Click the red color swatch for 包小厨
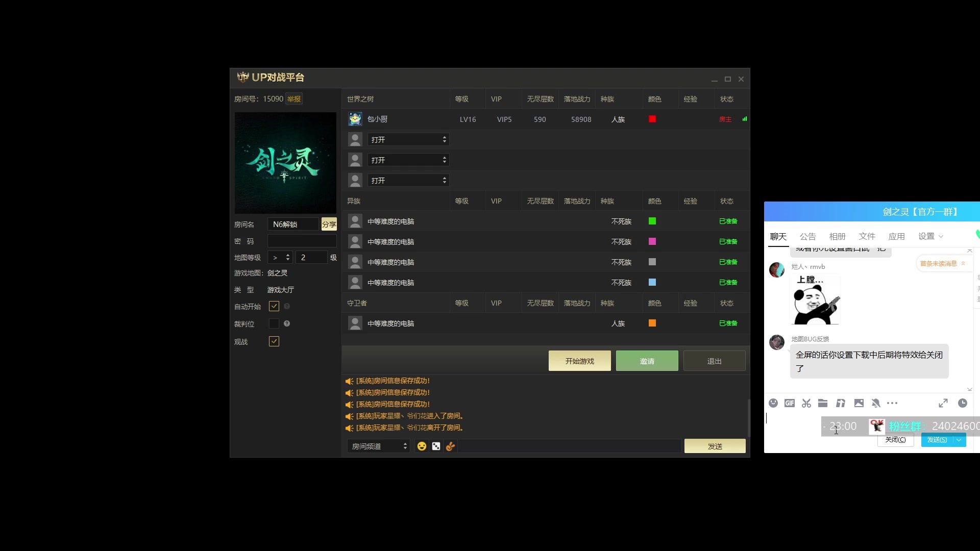Viewport: 980px width, 551px height. [652, 119]
